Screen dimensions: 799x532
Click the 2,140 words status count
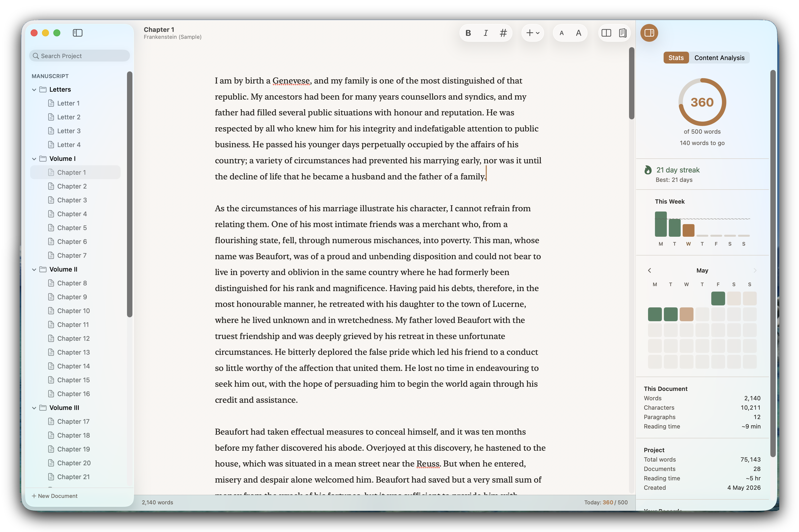[x=157, y=503]
